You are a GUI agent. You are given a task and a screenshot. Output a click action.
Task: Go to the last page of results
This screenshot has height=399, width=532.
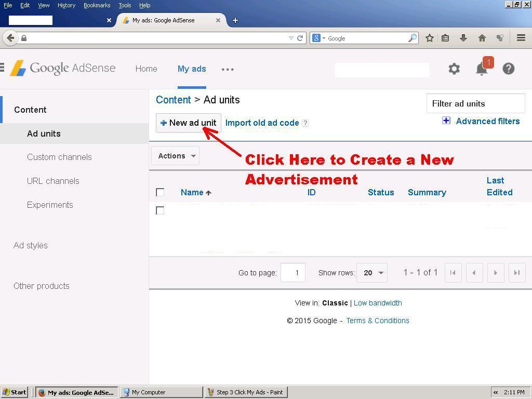pyautogui.click(x=517, y=272)
